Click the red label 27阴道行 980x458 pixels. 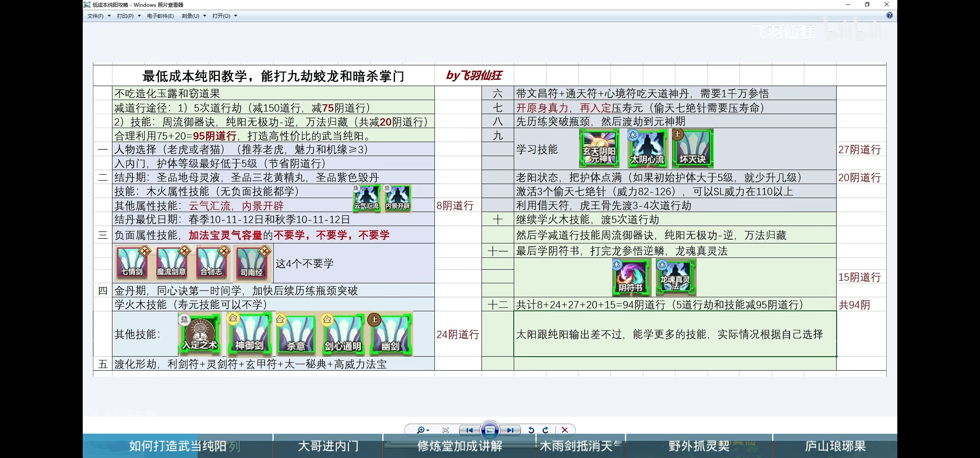pos(860,150)
